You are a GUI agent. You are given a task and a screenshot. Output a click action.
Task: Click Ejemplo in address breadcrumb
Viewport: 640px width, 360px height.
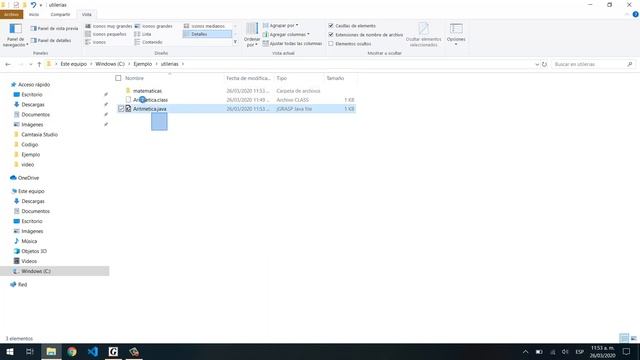click(x=142, y=64)
